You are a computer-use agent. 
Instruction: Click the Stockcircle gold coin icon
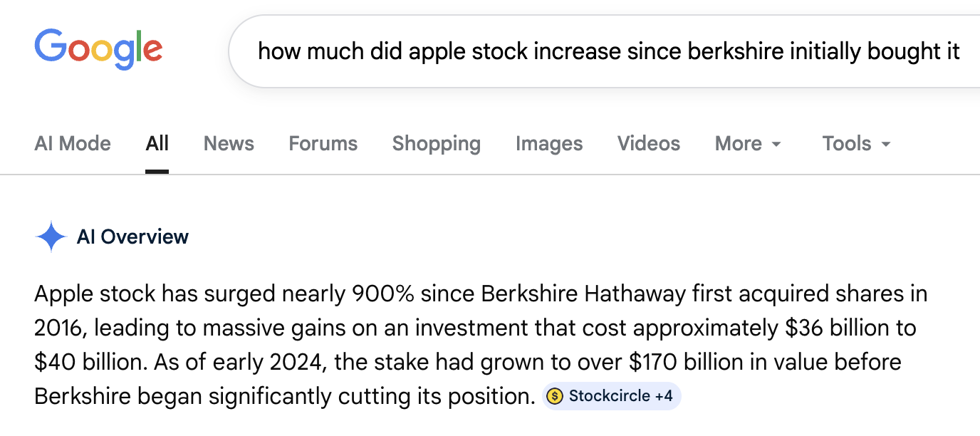(x=555, y=396)
